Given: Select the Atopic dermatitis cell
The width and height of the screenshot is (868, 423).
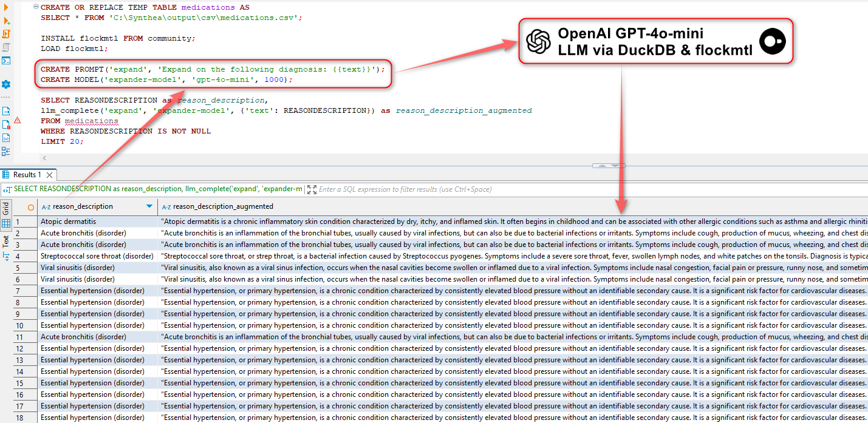Looking at the screenshot, I should [97, 222].
